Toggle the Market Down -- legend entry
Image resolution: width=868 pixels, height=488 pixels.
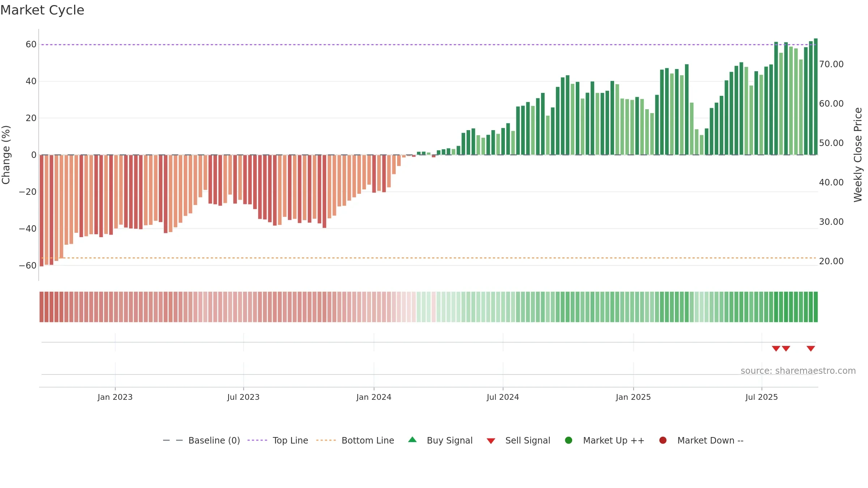click(x=701, y=440)
